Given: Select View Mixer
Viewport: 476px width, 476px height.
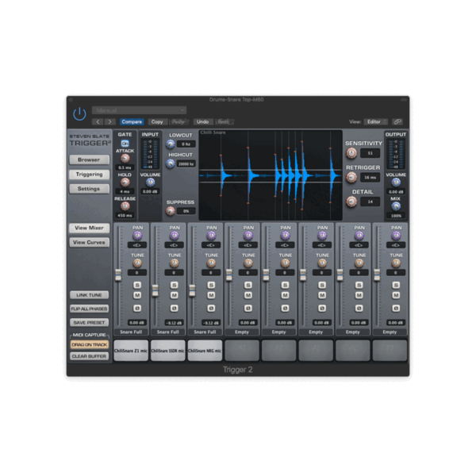Looking at the screenshot, I should point(89,228).
